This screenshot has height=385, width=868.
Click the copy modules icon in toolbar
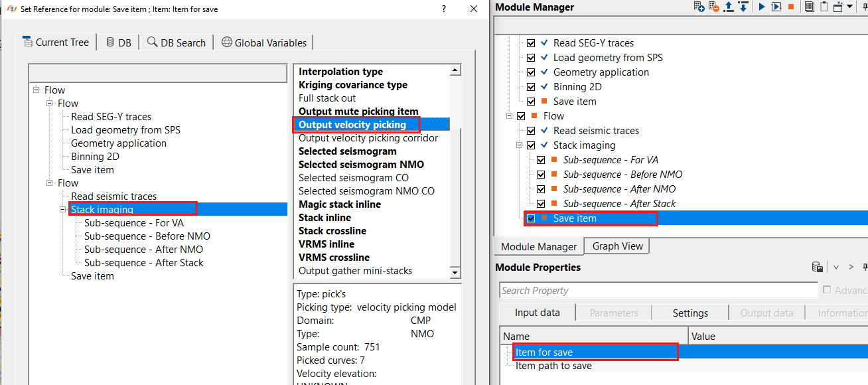click(809, 7)
